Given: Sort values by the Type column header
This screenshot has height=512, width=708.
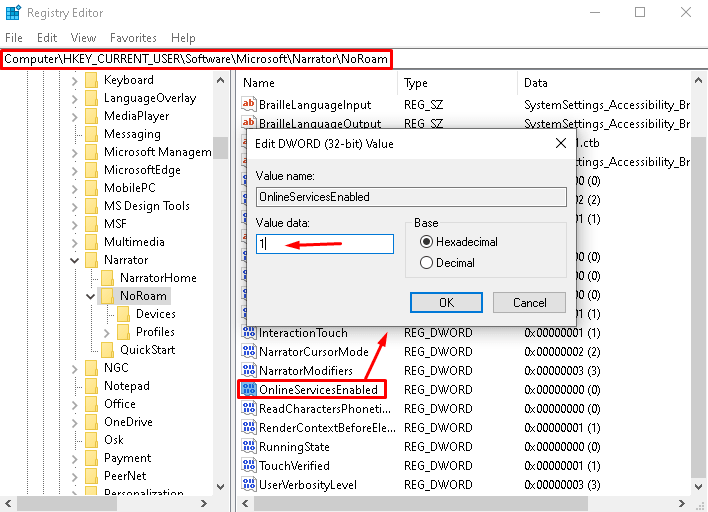Looking at the screenshot, I should tap(457, 83).
